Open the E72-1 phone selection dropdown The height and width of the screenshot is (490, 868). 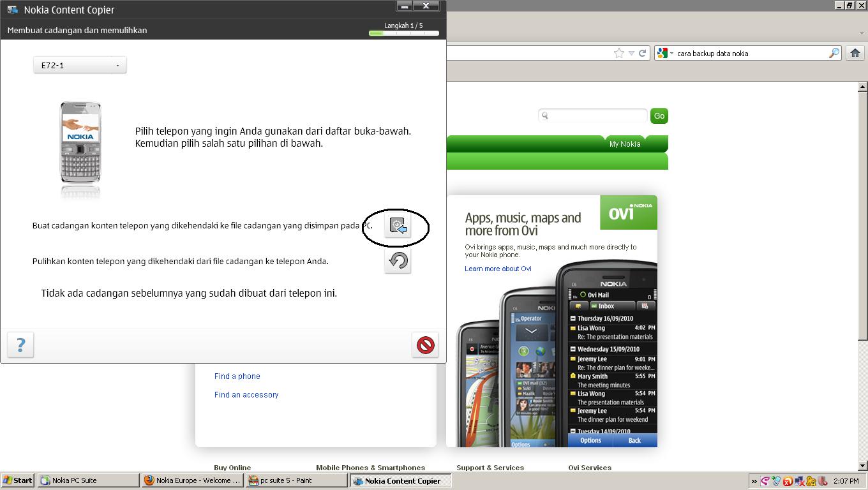click(80, 65)
